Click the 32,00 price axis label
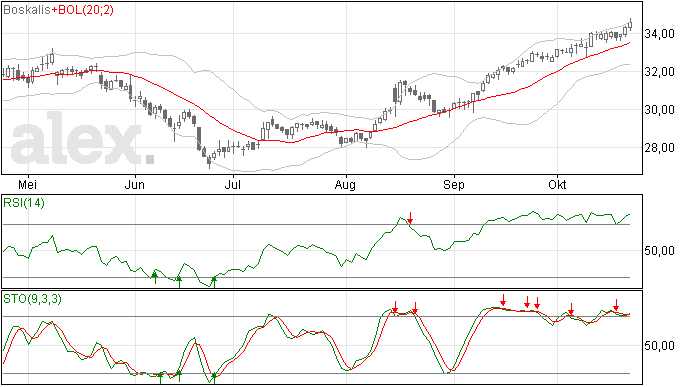The width and height of the screenshot is (690, 387). (x=659, y=72)
